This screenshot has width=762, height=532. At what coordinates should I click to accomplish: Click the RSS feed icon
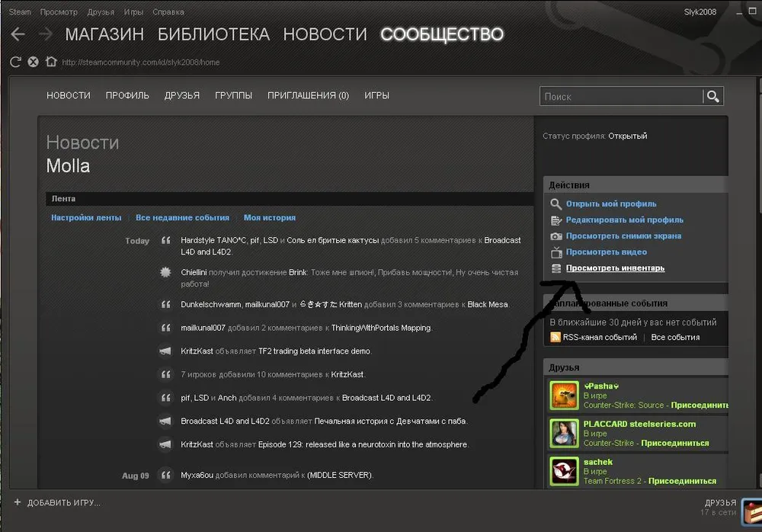[555, 337]
